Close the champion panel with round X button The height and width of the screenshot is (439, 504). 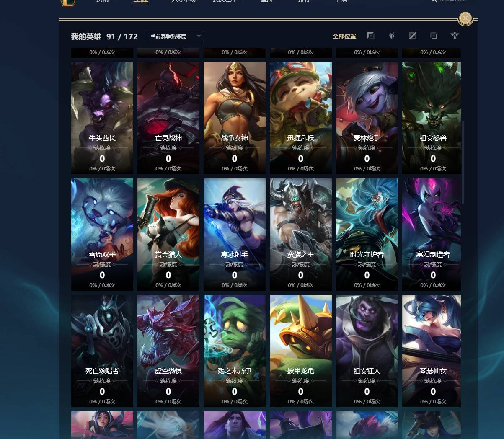coord(465,18)
